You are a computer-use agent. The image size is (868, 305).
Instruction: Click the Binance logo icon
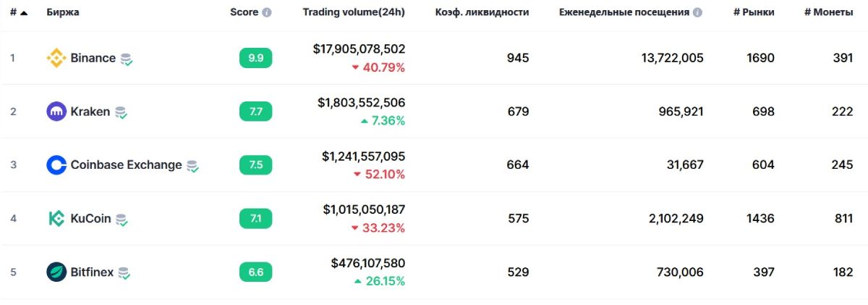[x=56, y=58]
